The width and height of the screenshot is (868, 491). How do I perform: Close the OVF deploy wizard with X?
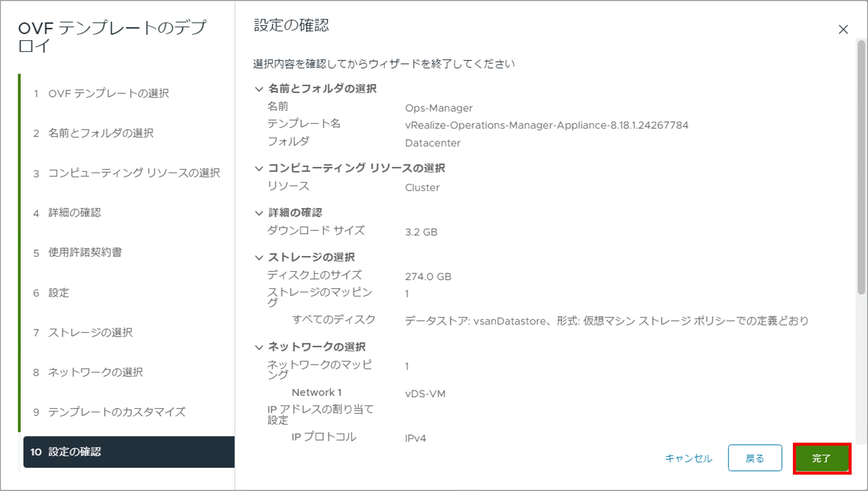pos(843,30)
